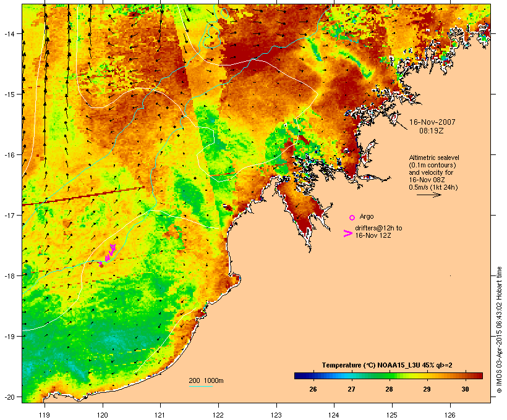Click the 'Argo' legend label
The image size is (507, 420).
[x=367, y=216]
